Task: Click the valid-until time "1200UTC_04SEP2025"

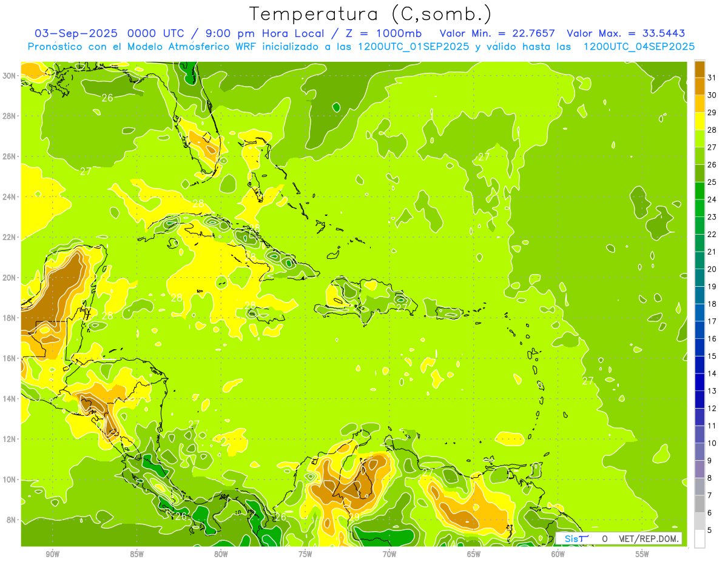Action: 638,47
